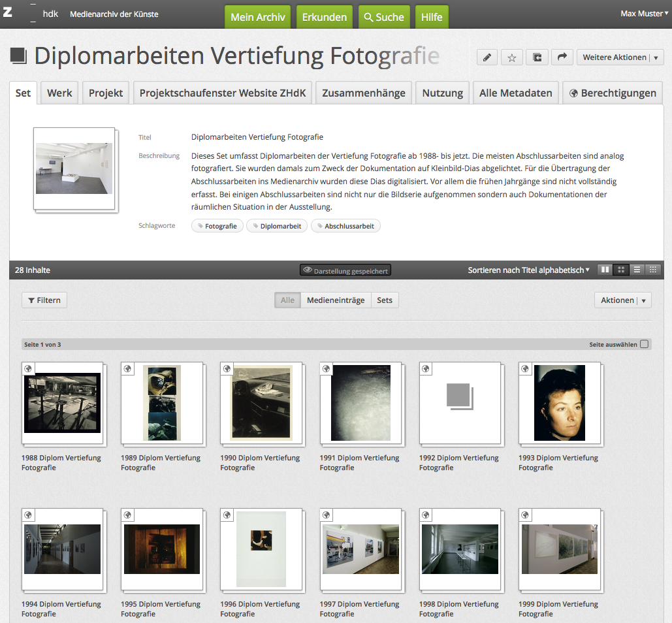Click the pencil edit icon

[487, 57]
